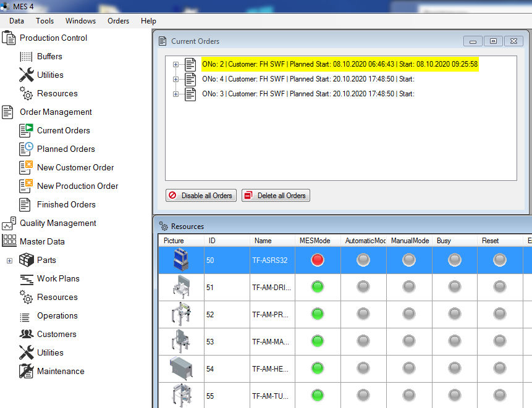This screenshot has height=408, width=532.
Task: Select TF-AM-HE... resource picture thumbnail
Action: click(181, 368)
